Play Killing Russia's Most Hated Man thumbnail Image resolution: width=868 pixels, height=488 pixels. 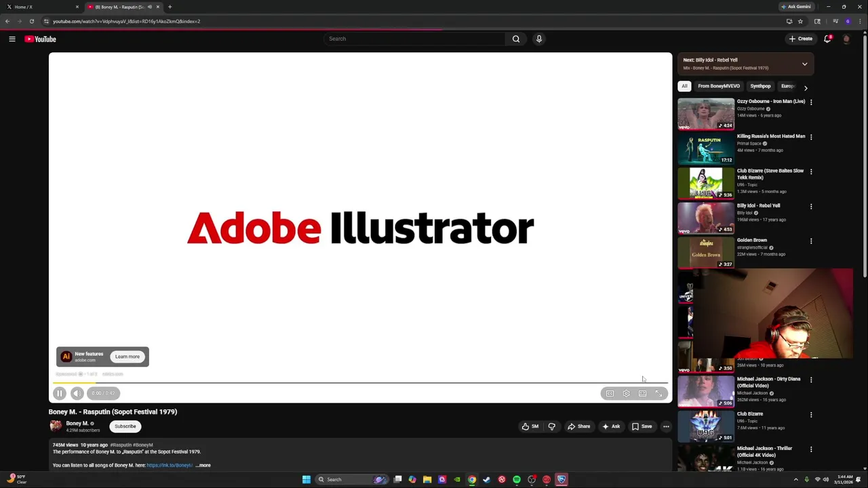pyautogui.click(x=706, y=148)
